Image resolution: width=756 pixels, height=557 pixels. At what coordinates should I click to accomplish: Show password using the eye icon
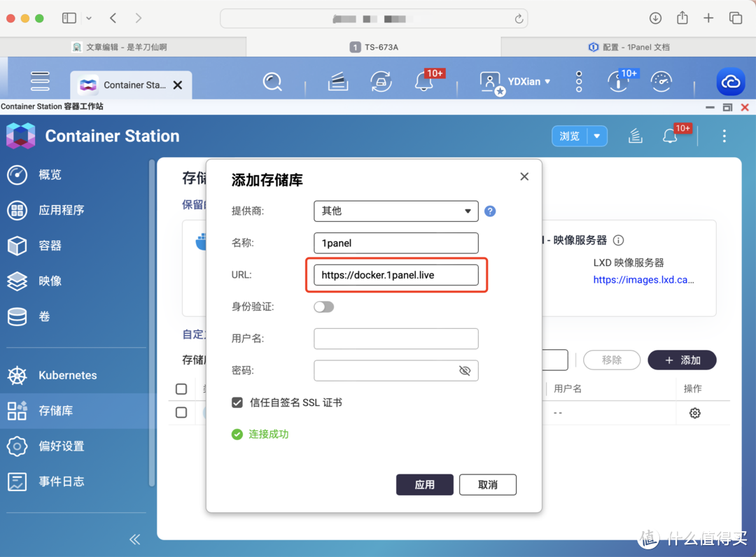tap(465, 371)
